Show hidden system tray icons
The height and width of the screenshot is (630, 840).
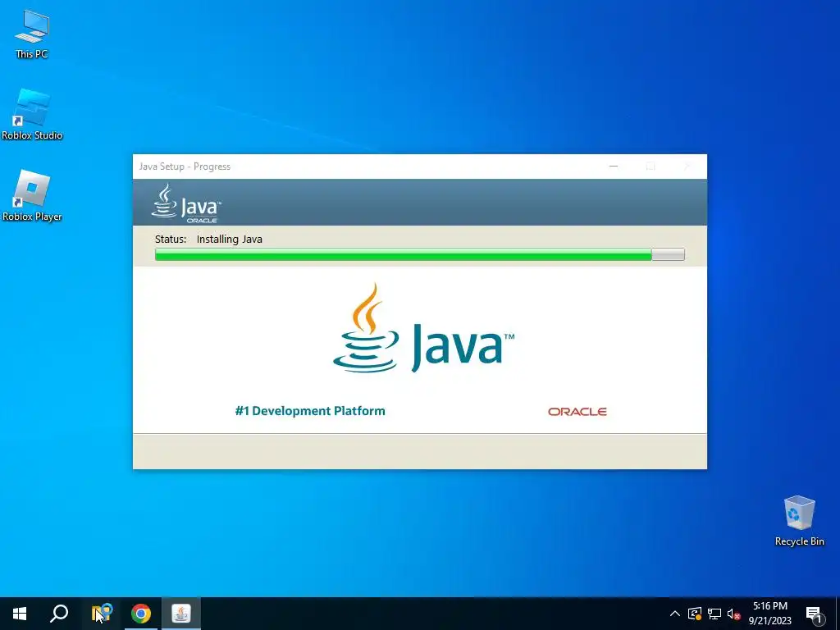click(x=675, y=614)
